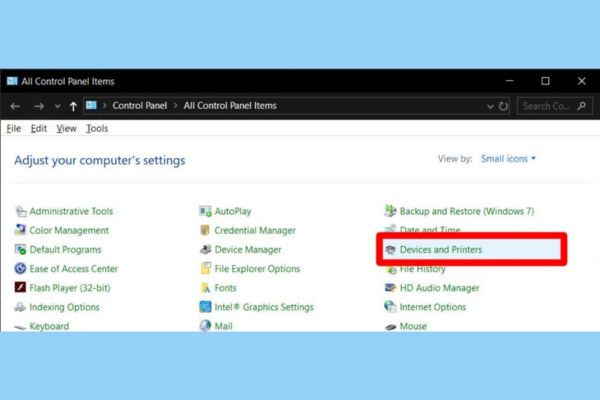600x400 pixels.
Task: Go forward with the forward arrow
Action: 39,106
